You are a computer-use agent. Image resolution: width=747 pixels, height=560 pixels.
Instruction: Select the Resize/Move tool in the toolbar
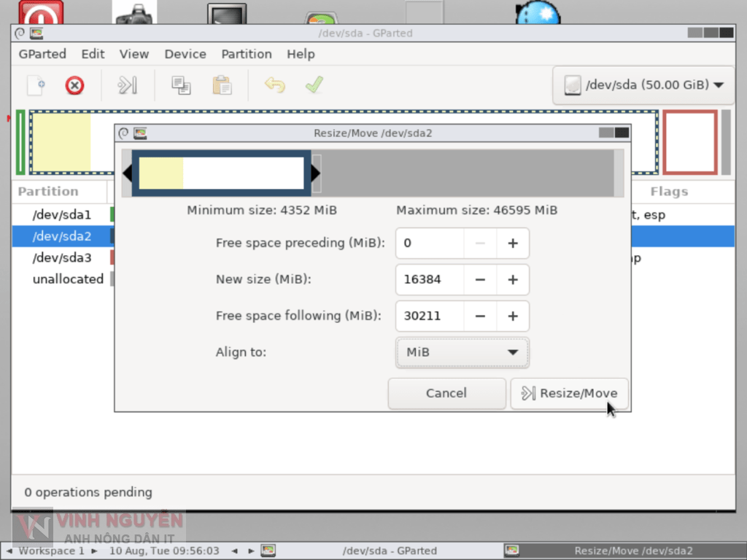tap(127, 85)
